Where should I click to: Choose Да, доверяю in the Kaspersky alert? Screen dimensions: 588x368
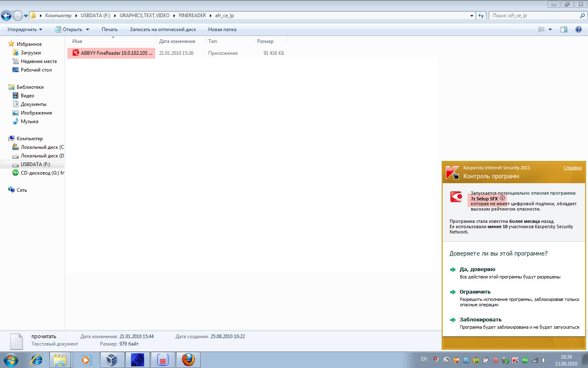pos(477,269)
